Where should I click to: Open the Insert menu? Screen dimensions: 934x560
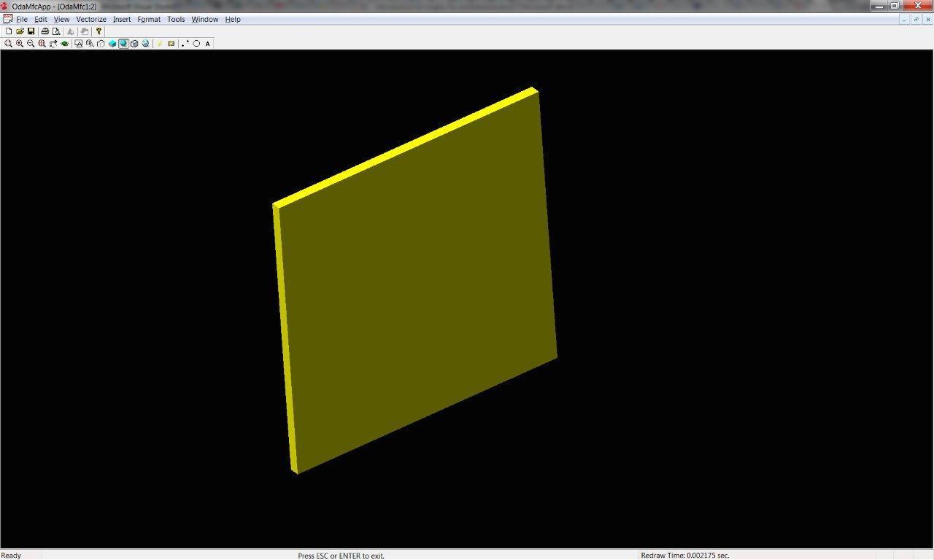[x=121, y=19]
